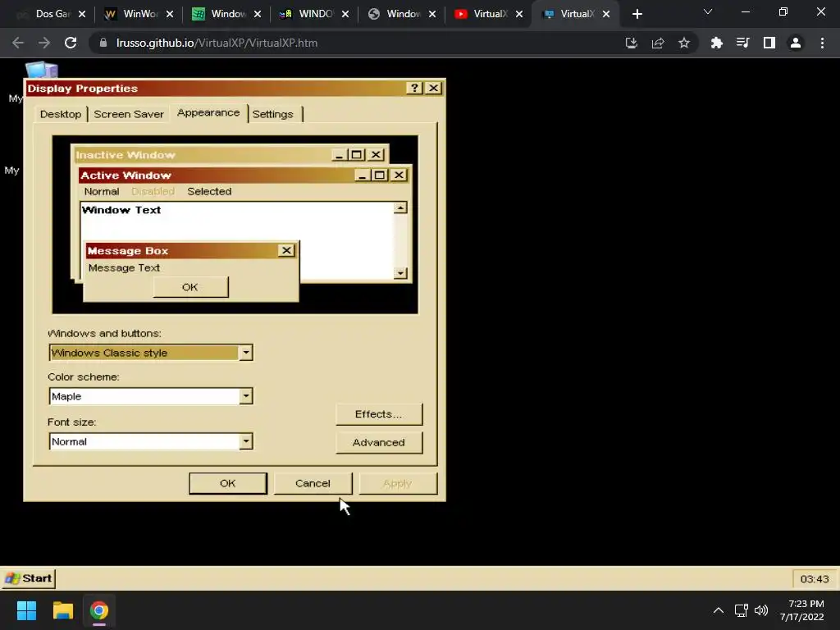Close the YouTube VirtualXP browser tab
The height and width of the screenshot is (630, 840).
(x=519, y=14)
